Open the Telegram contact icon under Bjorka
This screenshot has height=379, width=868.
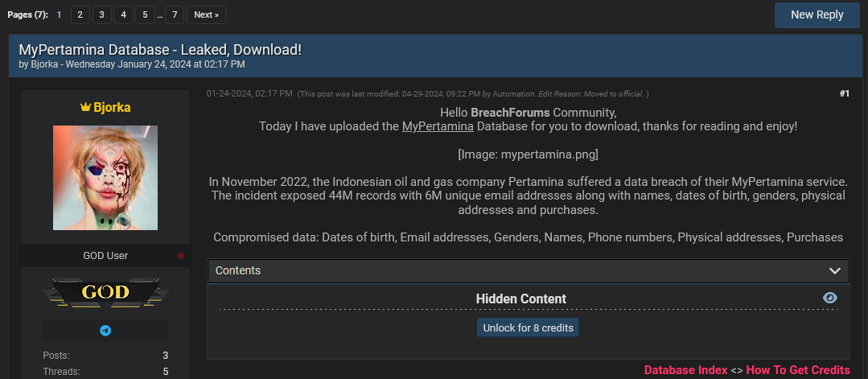[105, 331]
